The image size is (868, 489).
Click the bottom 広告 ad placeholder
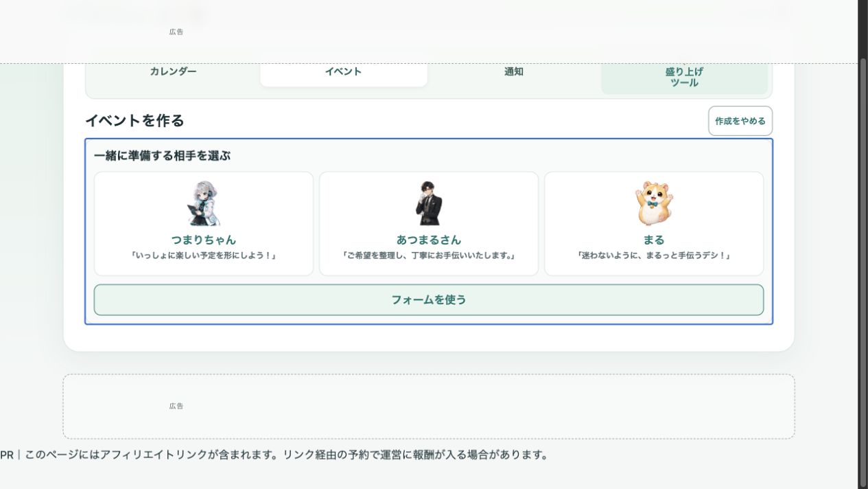click(x=429, y=407)
